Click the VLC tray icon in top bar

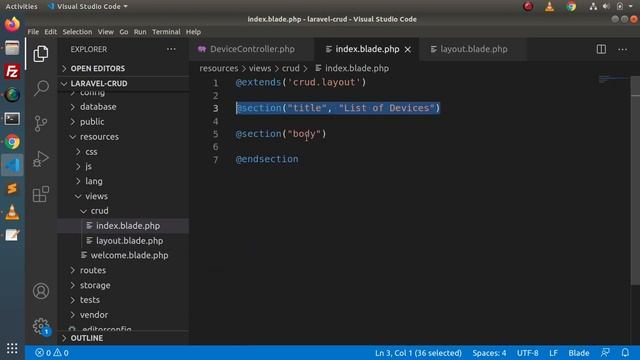[x=549, y=7]
